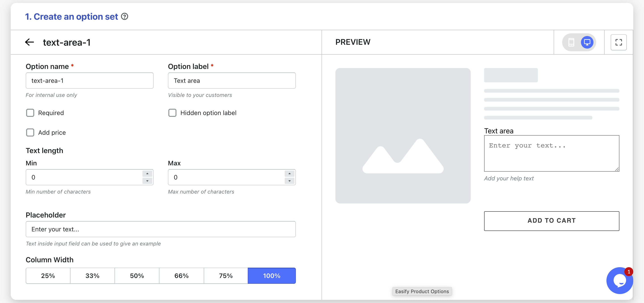Open the chat support bubble
This screenshot has height=303, width=644.
pos(619,280)
